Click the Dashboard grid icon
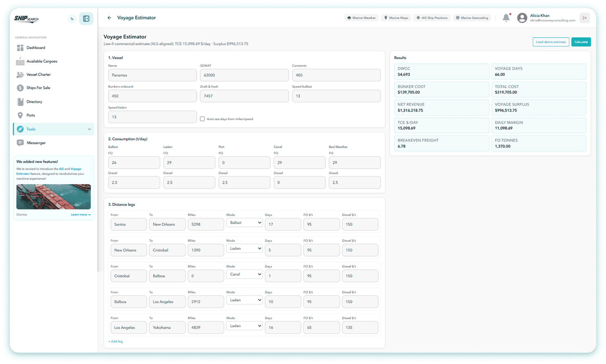The height and width of the screenshot is (364, 606). [x=20, y=48]
